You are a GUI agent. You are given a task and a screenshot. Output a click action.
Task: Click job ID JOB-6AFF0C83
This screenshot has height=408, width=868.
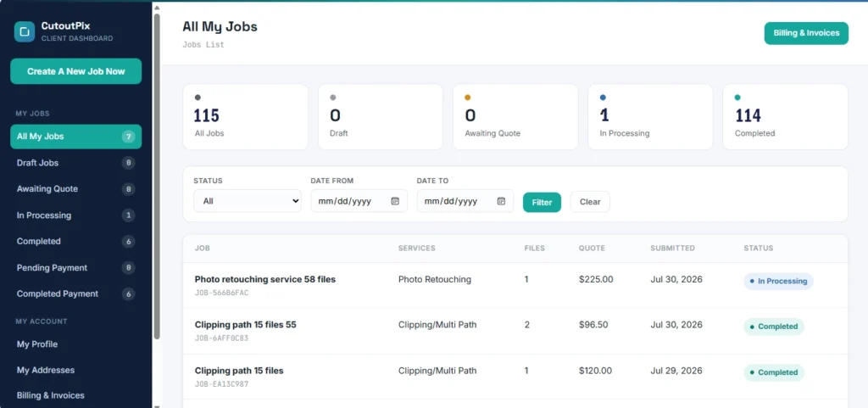point(221,338)
